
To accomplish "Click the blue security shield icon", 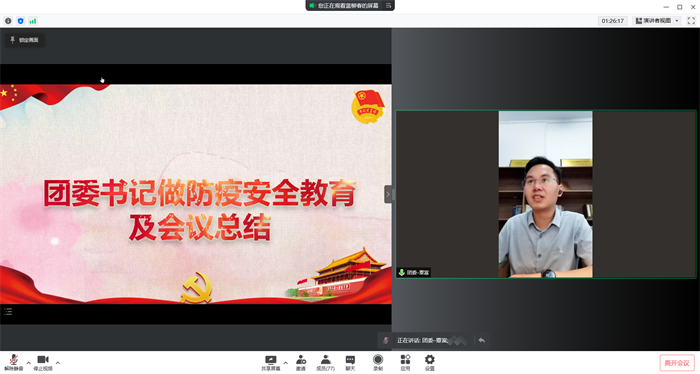I will [x=21, y=21].
